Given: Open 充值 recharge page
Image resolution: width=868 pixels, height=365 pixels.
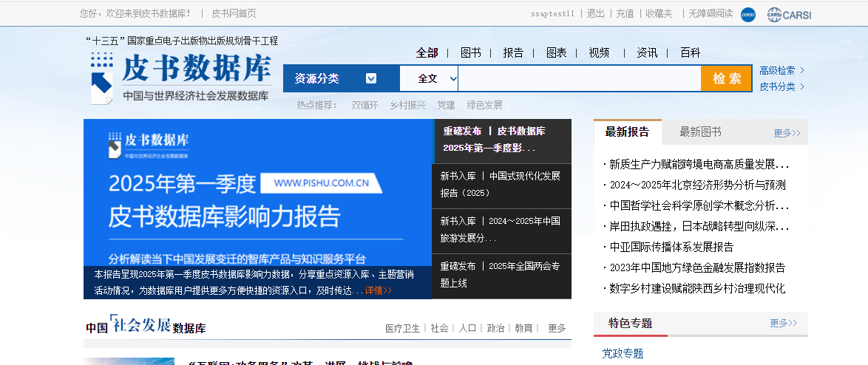Looking at the screenshot, I should click(625, 14).
